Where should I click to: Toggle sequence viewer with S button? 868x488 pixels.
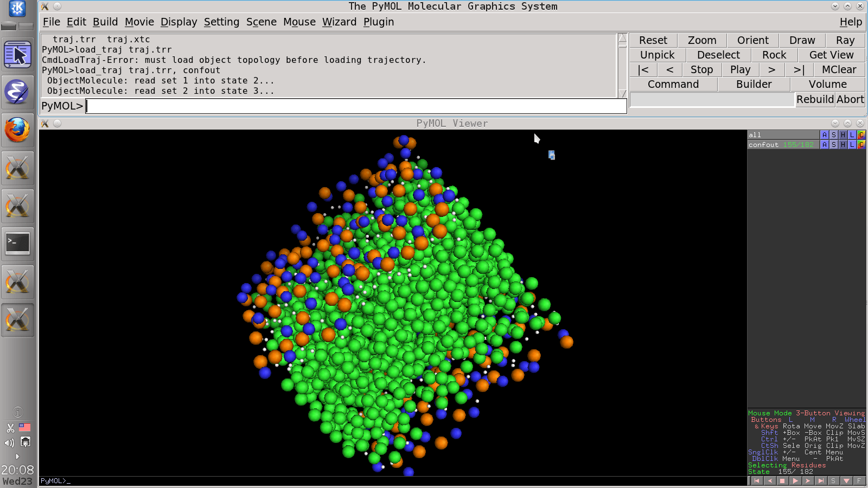(x=833, y=481)
